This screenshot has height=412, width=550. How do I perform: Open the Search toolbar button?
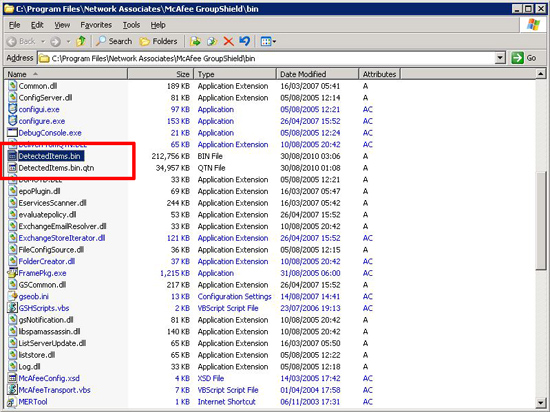(x=114, y=41)
